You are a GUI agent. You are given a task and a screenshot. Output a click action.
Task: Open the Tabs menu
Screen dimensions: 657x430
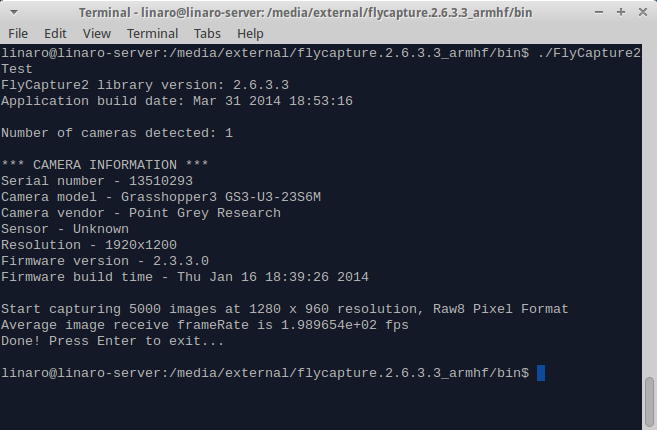coord(207,34)
